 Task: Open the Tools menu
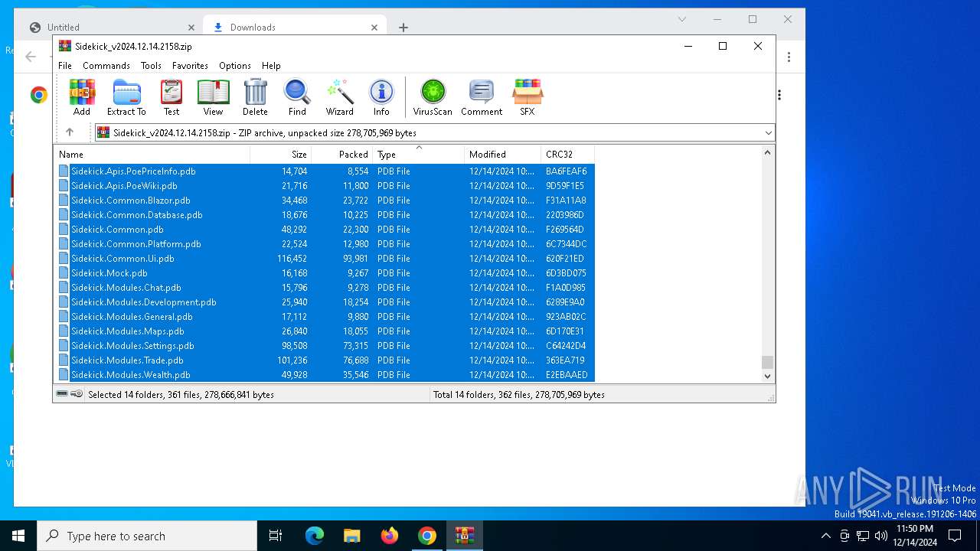click(x=151, y=66)
